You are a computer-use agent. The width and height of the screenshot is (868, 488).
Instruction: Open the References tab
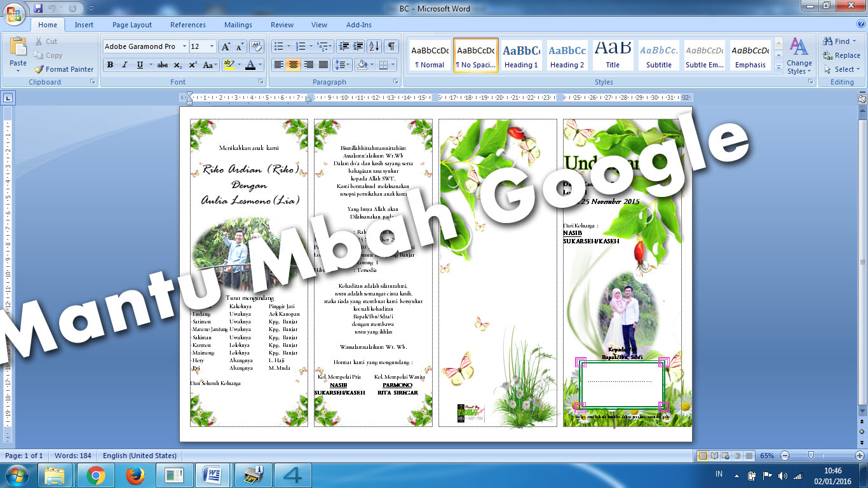(188, 25)
